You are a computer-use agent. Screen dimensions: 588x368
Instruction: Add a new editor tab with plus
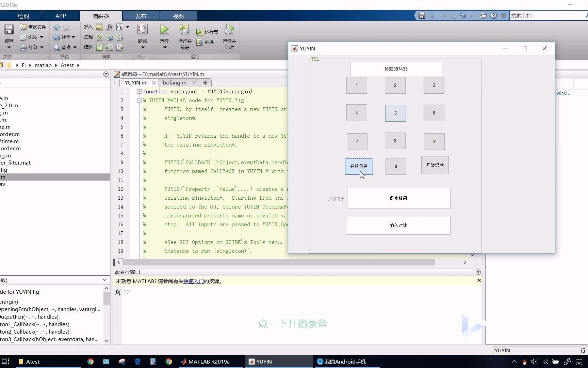point(205,83)
